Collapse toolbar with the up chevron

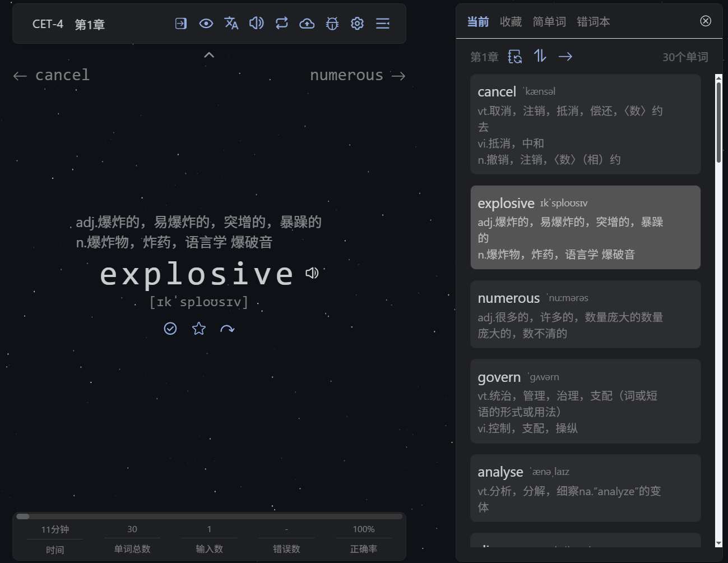tap(209, 55)
